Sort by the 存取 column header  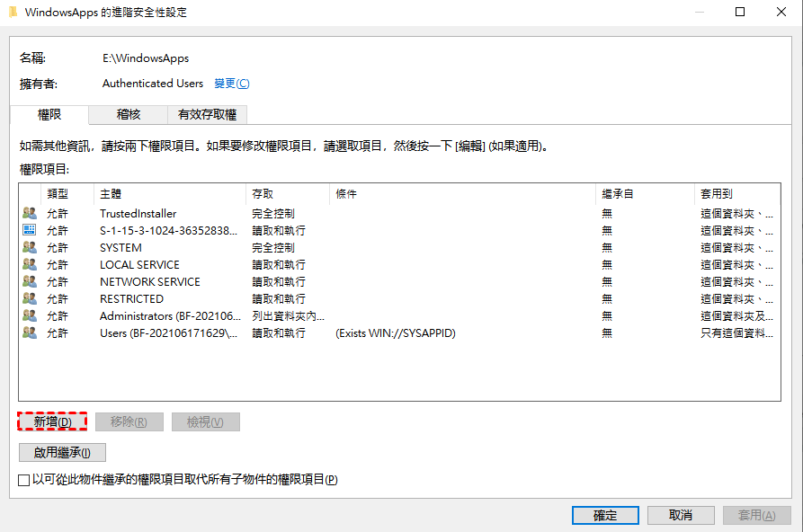point(287,194)
